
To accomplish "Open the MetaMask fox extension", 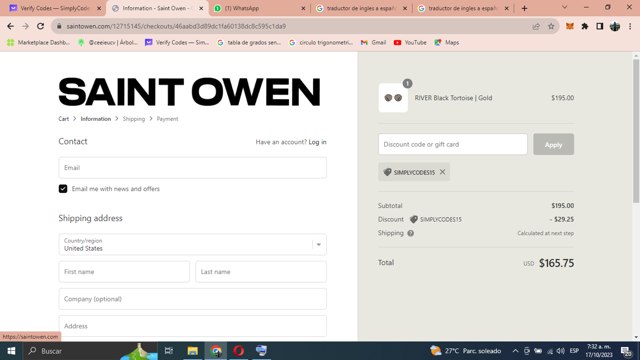I will pos(570,26).
